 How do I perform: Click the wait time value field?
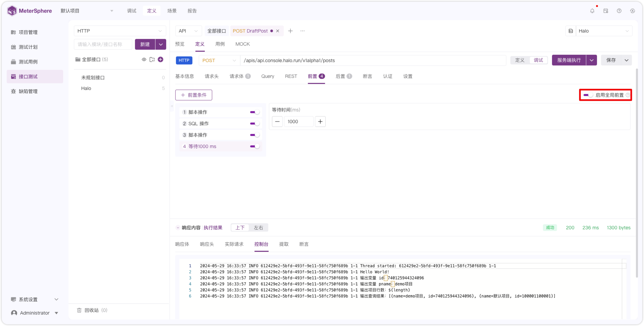pyautogui.click(x=299, y=122)
